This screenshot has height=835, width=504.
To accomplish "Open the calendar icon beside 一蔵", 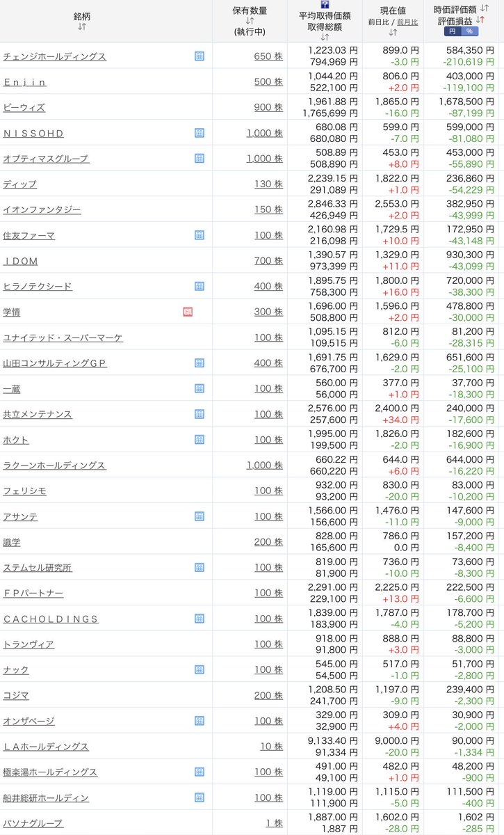I will point(199,388).
